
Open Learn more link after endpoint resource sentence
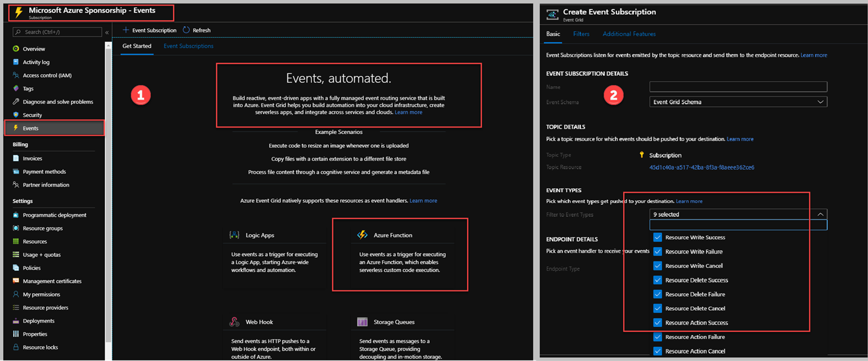pos(814,55)
